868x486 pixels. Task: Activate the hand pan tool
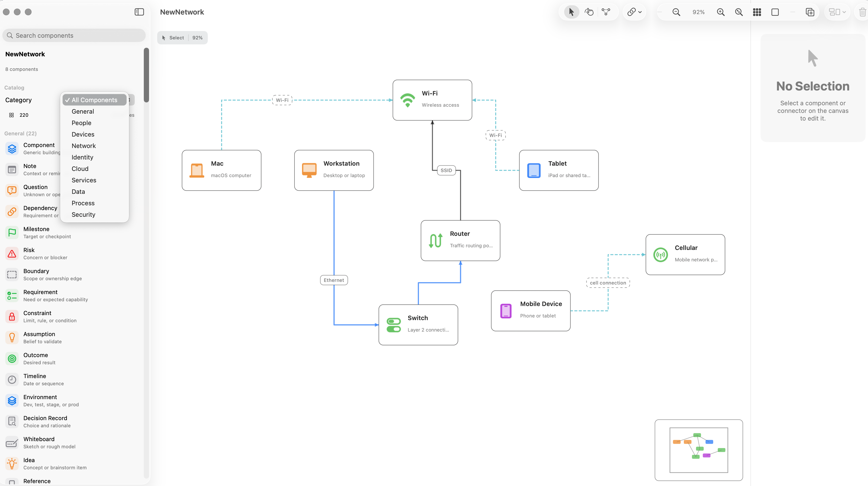tap(589, 12)
